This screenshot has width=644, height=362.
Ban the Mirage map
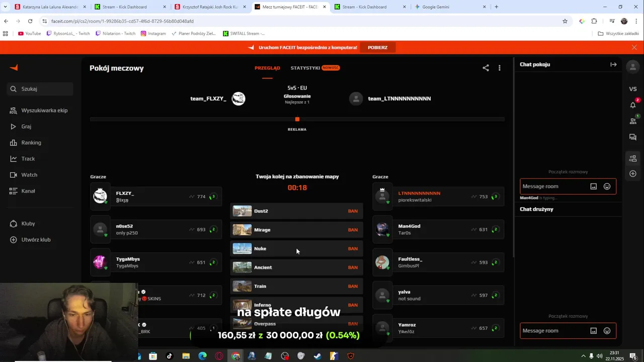click(353, 230)
